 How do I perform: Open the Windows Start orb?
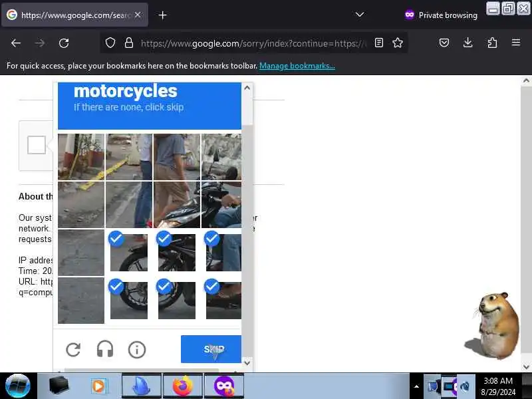[x=18, y=386]
